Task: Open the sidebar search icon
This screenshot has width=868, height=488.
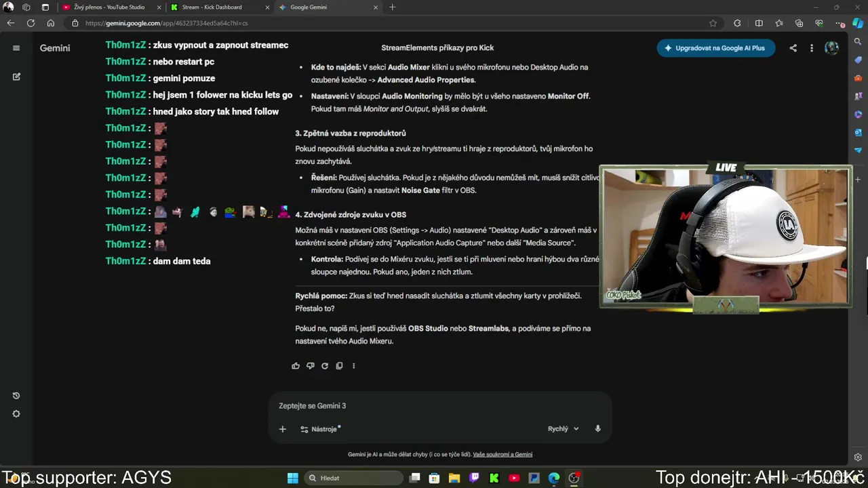Action: tap(858, 42)
